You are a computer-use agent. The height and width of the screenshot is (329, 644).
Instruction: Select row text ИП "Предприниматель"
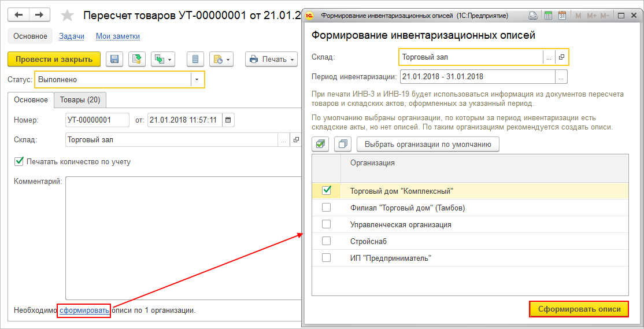[391, 258]
